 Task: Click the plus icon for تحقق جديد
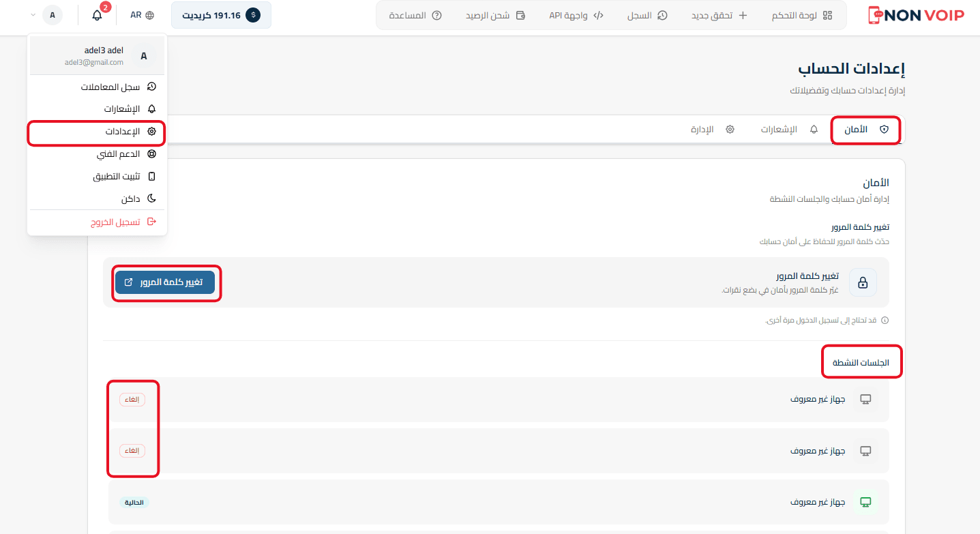(743, 15)
